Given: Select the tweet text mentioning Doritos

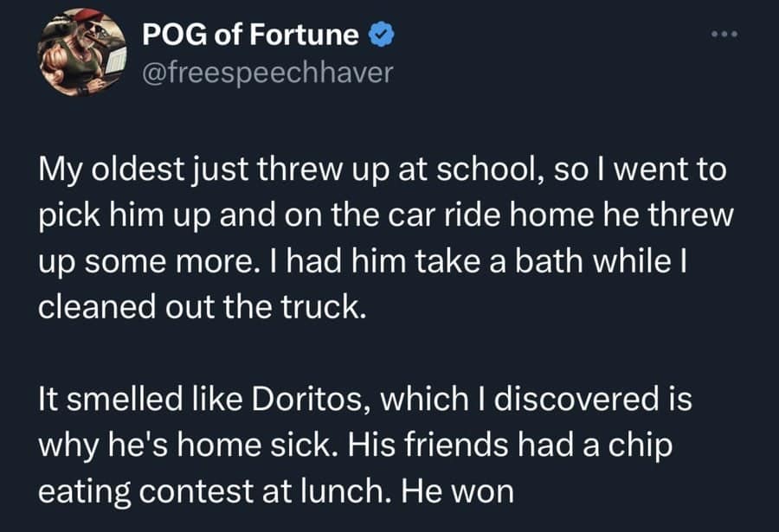Looking at the screenshot, I should (x=364, y=400).
